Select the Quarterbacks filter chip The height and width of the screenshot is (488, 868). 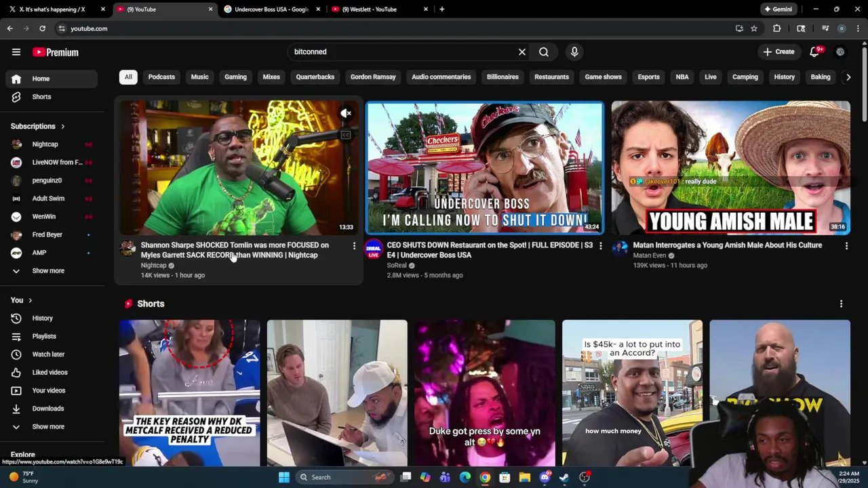pos(315,77)
